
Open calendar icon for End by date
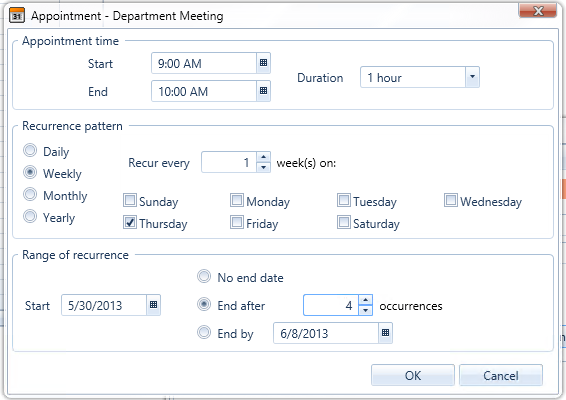click(386, 333)
